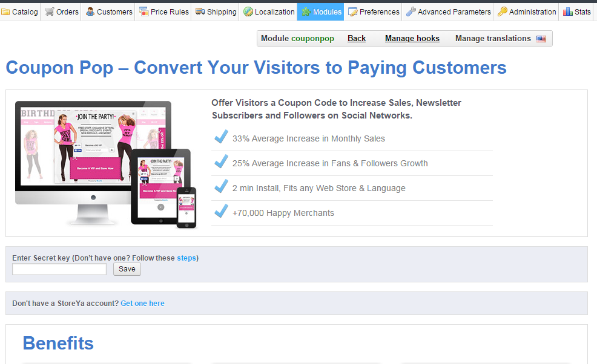Image resolution: width=597 pixels, height=364 pixels.
Task: Click the Shipping truck icon
Action: (200, 11)
